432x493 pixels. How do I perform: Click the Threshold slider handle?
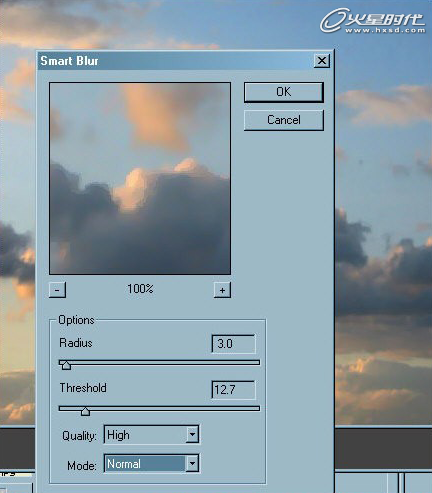point(85,411)
